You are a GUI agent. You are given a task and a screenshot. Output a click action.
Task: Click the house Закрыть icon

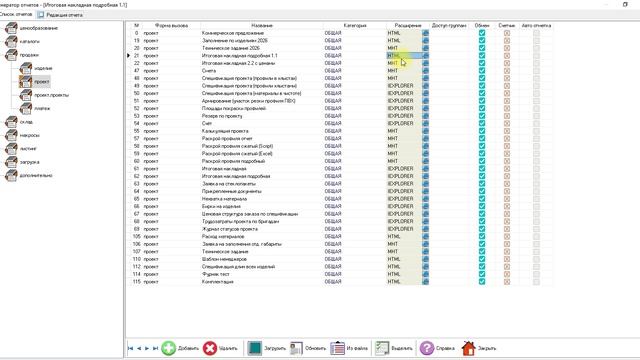point(469,348)
